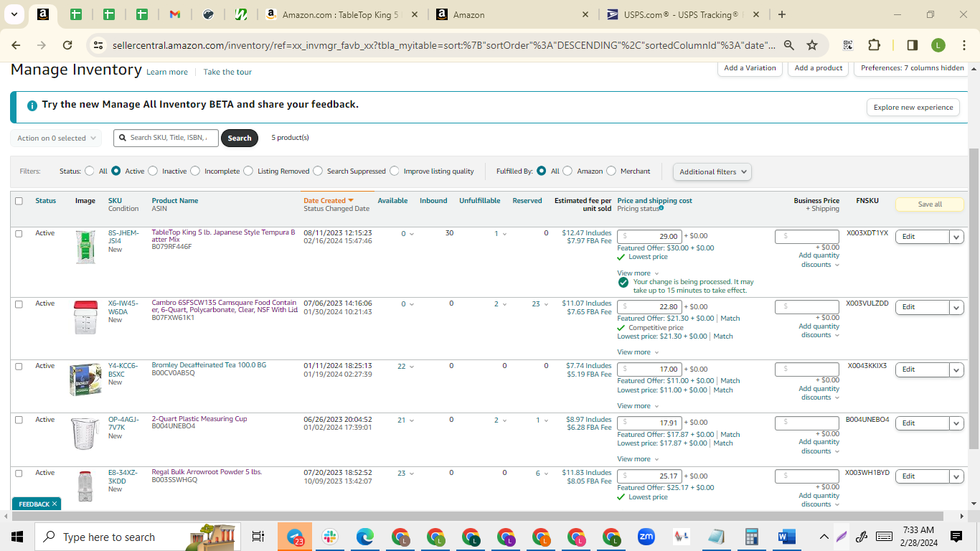Open the Windows notification center
980x551 pixels.
click(x=956, y=537)
